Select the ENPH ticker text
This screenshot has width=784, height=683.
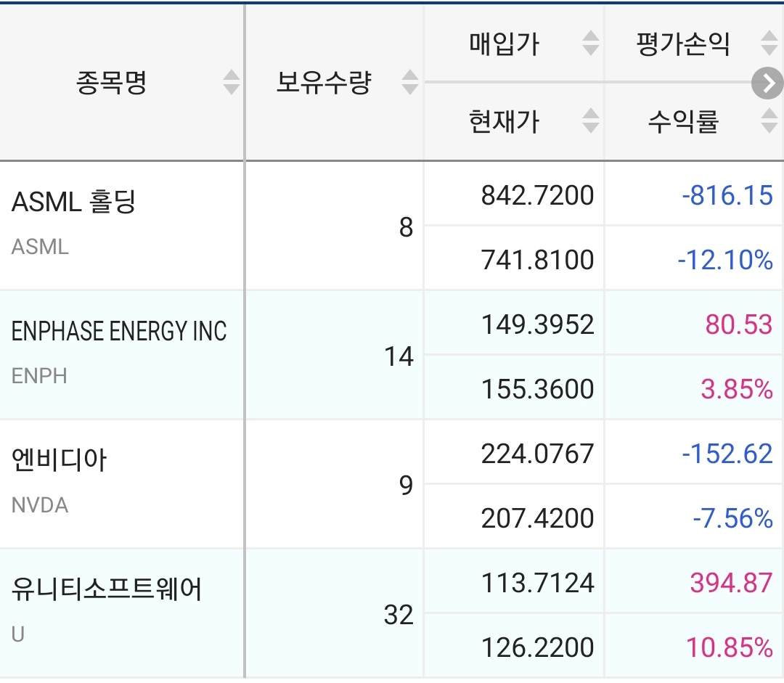(39, 376)
